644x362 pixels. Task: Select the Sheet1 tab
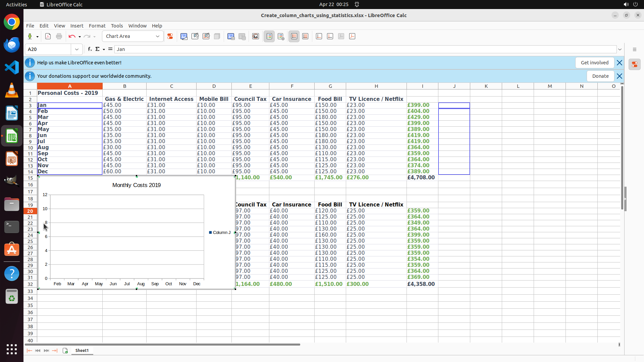pyautogui.click(x=82, y=351)
